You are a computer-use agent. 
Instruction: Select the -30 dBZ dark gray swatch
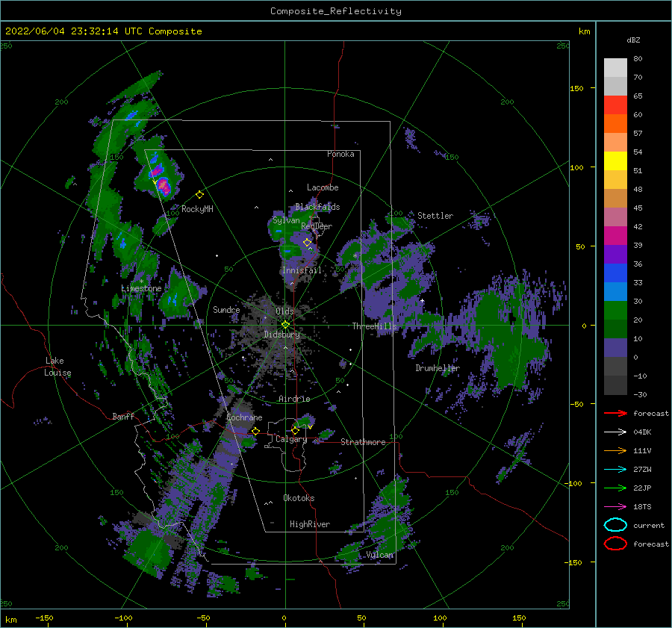(x=615, y=385)
